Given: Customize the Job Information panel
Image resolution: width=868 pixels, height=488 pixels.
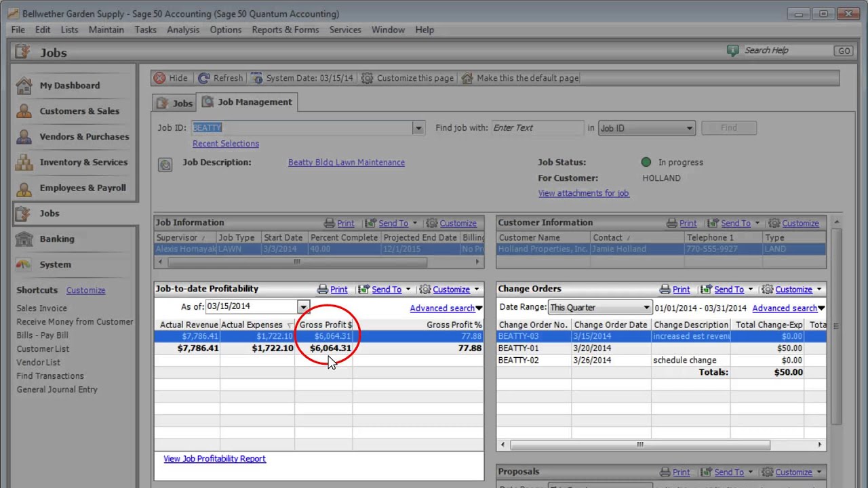Looking at the screenshot, I should [451, 223].
